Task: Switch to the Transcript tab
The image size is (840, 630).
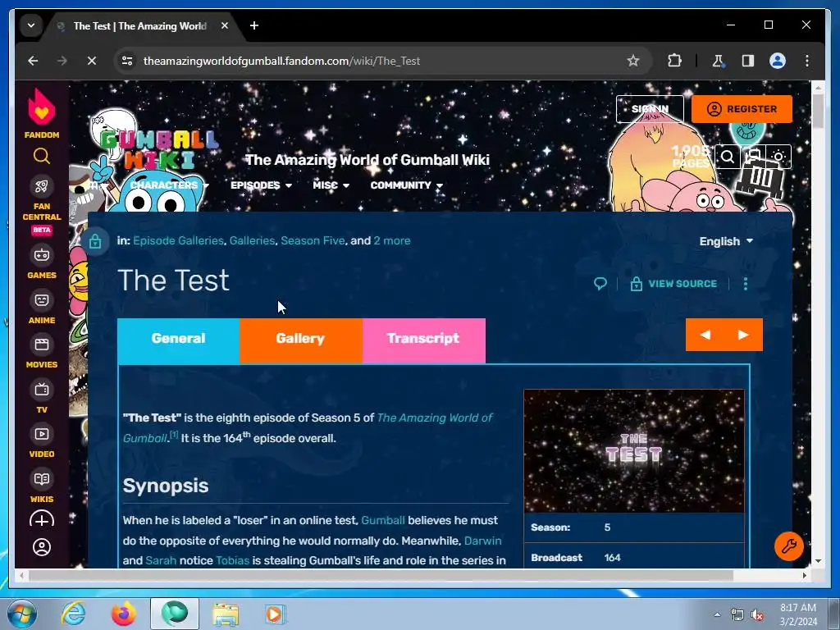Action: (424, 340)
